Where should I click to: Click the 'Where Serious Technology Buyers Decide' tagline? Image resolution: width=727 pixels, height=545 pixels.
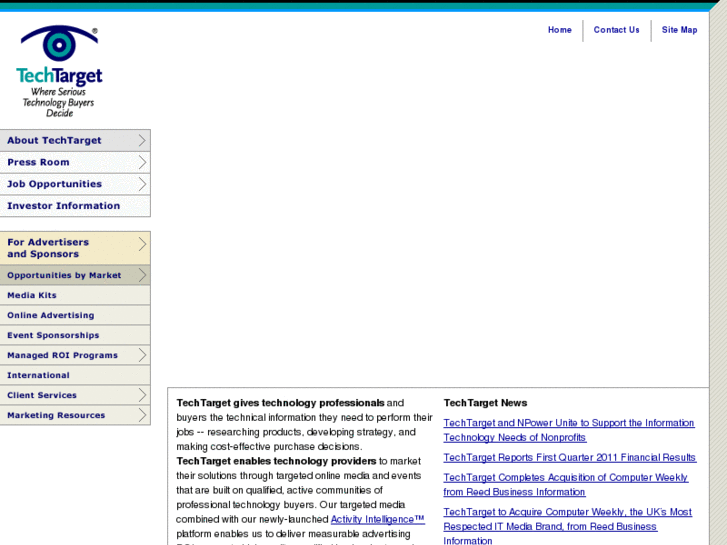58,102
